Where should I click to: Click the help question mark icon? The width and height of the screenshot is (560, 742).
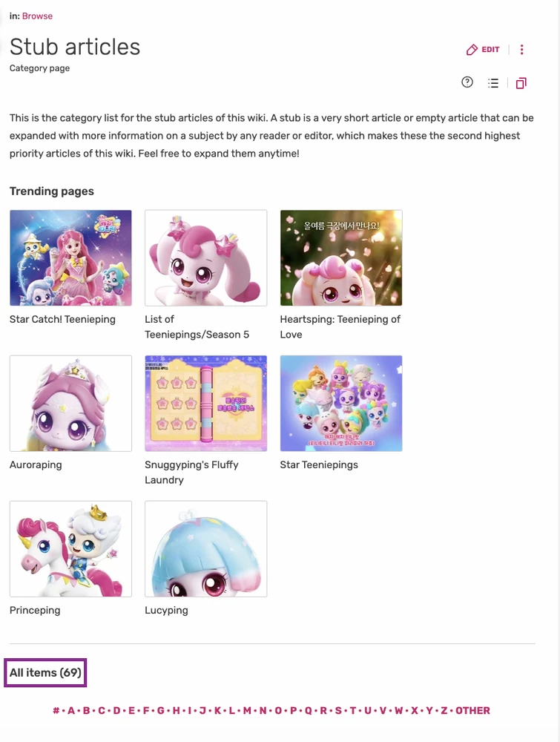467,82
